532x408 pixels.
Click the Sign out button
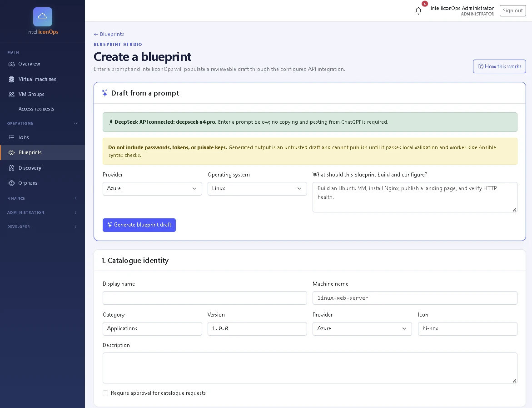click(x=512, y=10)
